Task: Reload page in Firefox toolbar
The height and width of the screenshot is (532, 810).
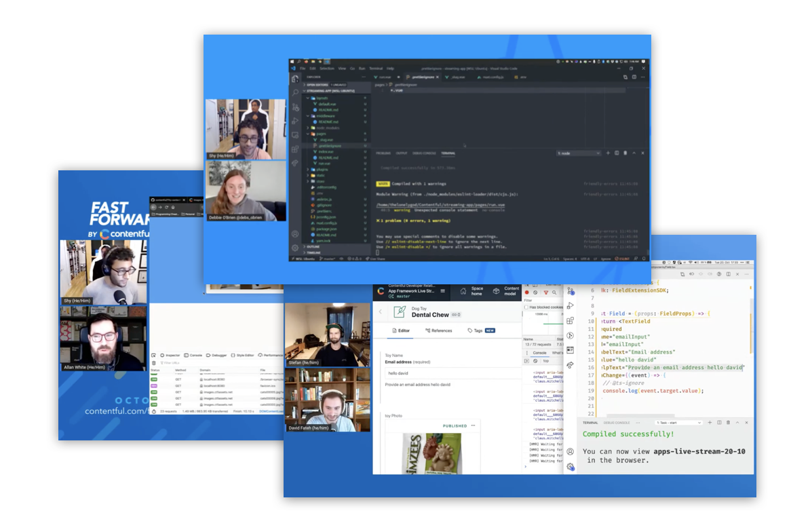Action: [x=166, y=207]
